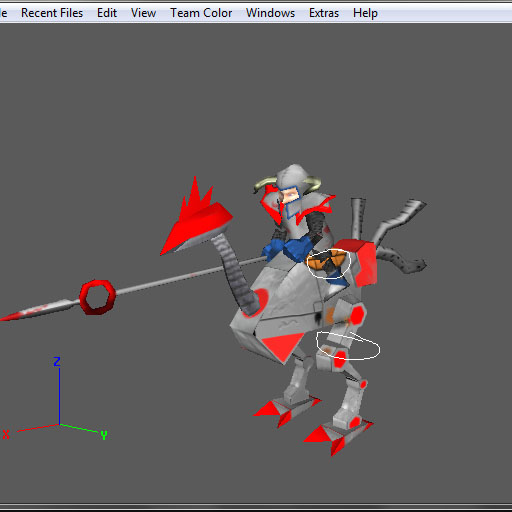Open the Recent Files menu
512x512 pixels.
click(x=52, y=13)
